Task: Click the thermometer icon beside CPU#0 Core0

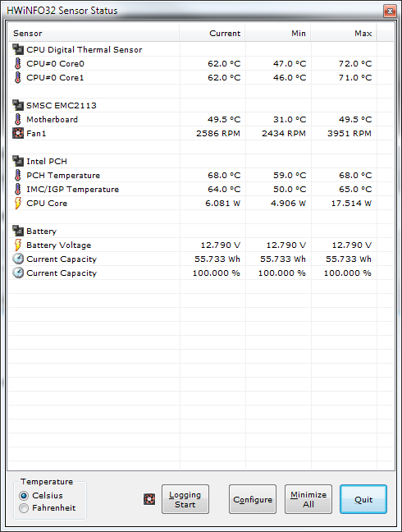Action: (17, 63)
